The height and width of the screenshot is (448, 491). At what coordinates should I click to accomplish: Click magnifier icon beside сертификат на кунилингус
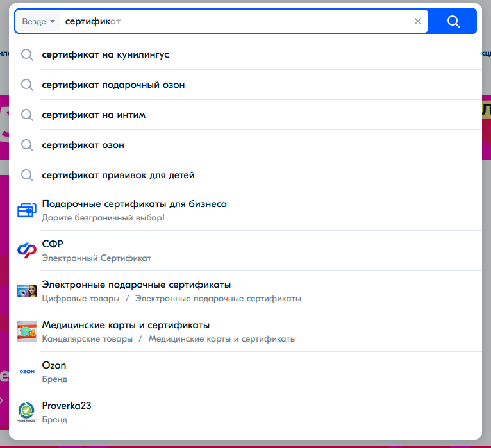(x=27, y=54)
